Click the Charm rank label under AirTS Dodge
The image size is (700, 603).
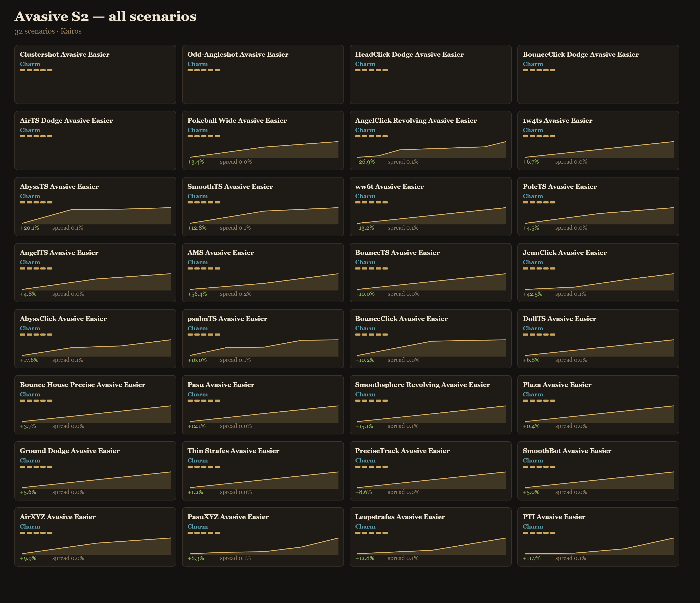[x=30, y=130]
